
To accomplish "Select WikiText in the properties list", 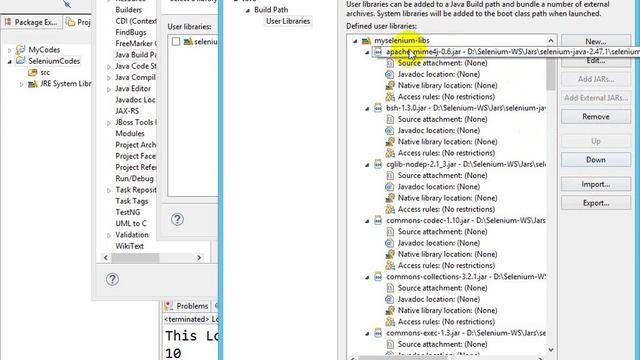I will click(x=129, y=246).
